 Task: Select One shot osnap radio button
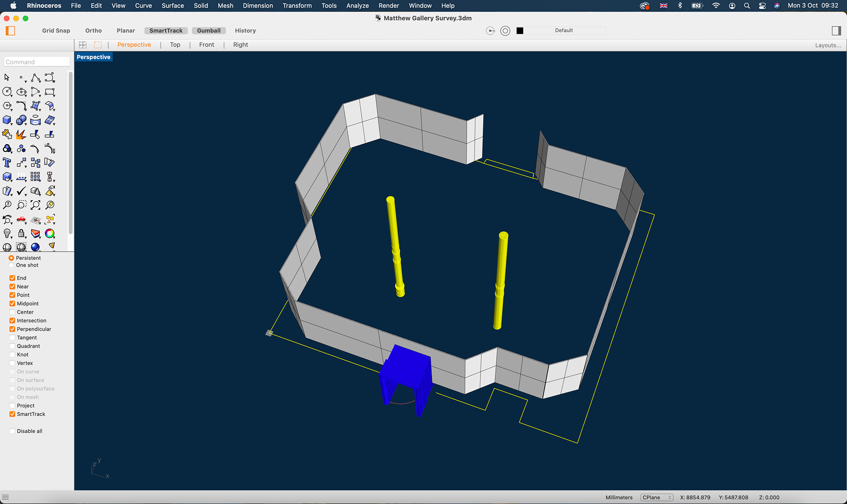pyautogui.click(x=11, y=265)
